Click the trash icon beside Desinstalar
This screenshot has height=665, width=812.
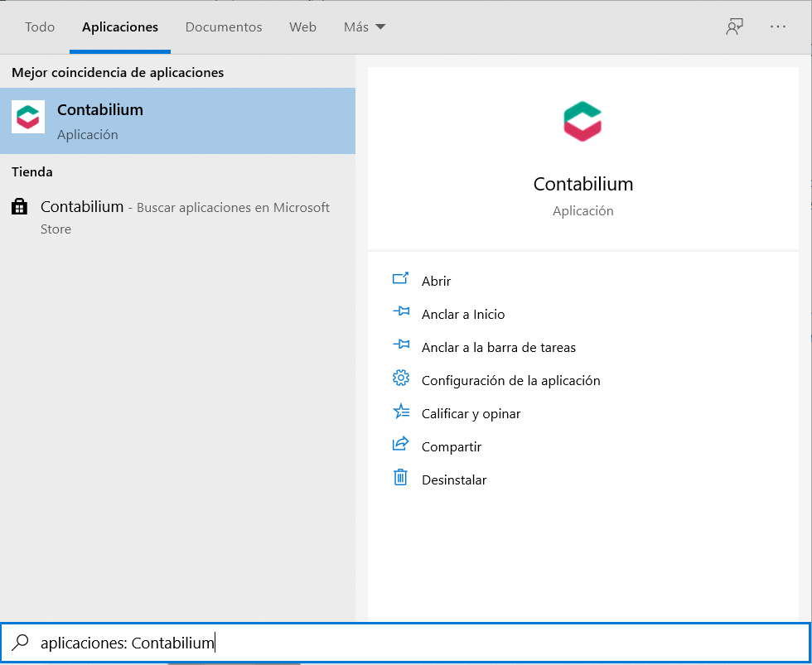400,477
